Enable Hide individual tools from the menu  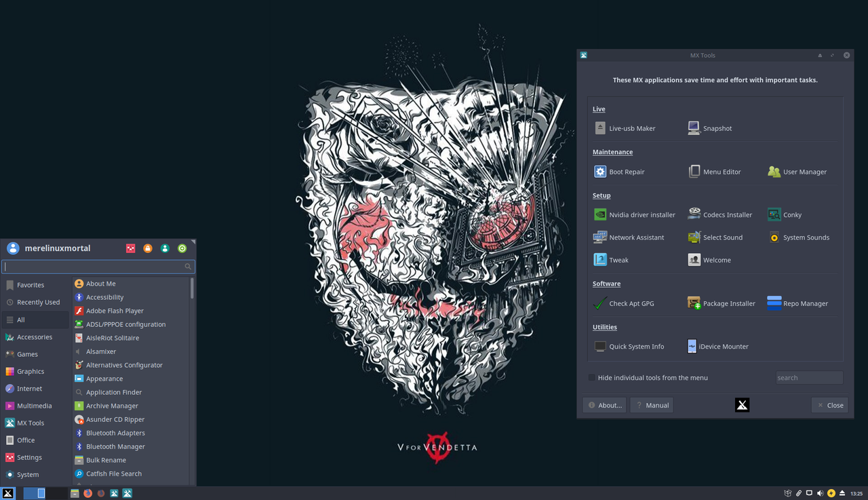(592, 377)
